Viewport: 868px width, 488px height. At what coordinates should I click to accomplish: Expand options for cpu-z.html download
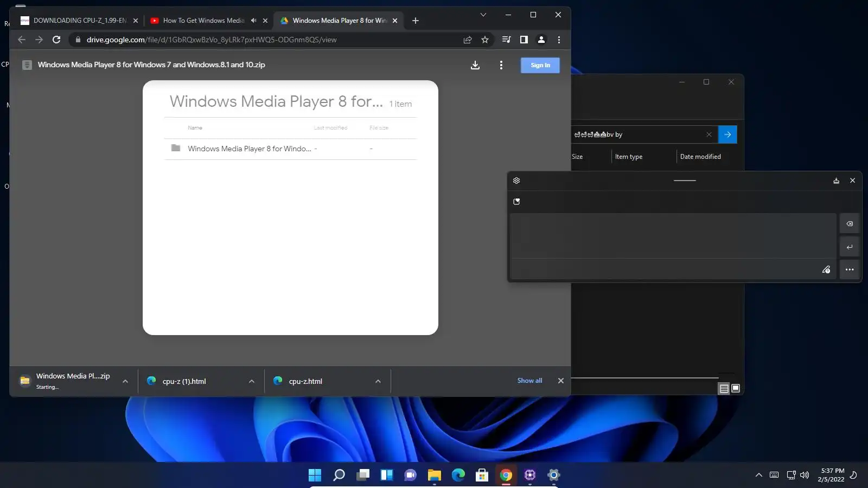pyautogui.click(x=378, y=381)
